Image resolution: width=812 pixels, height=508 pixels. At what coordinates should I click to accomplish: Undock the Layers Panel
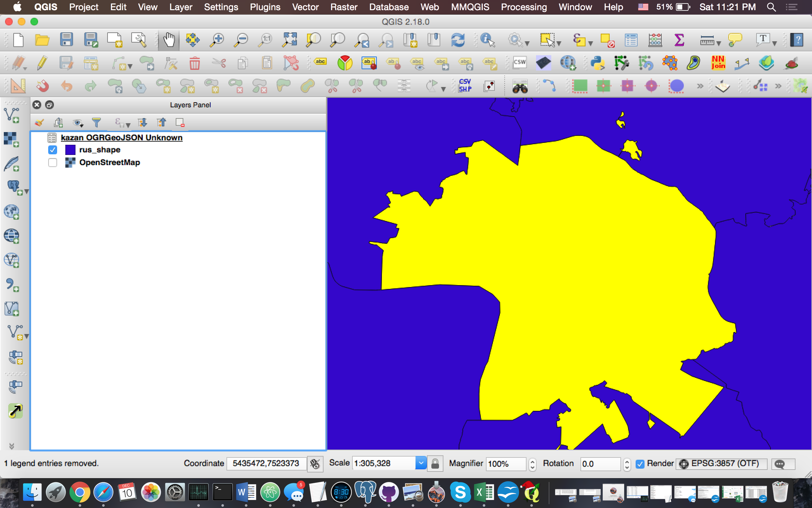point(49,105)
